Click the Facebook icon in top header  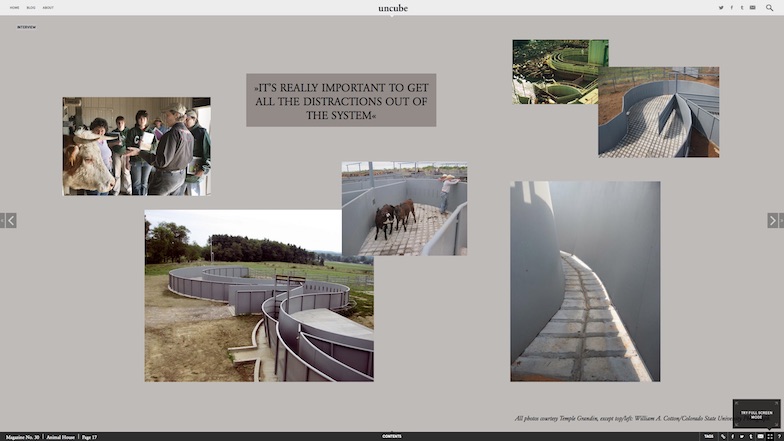tap(731, 7)
